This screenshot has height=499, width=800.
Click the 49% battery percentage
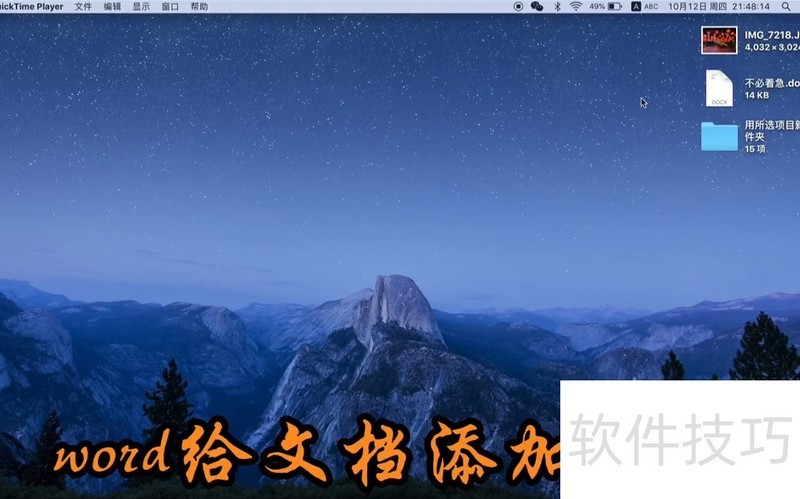597,7
